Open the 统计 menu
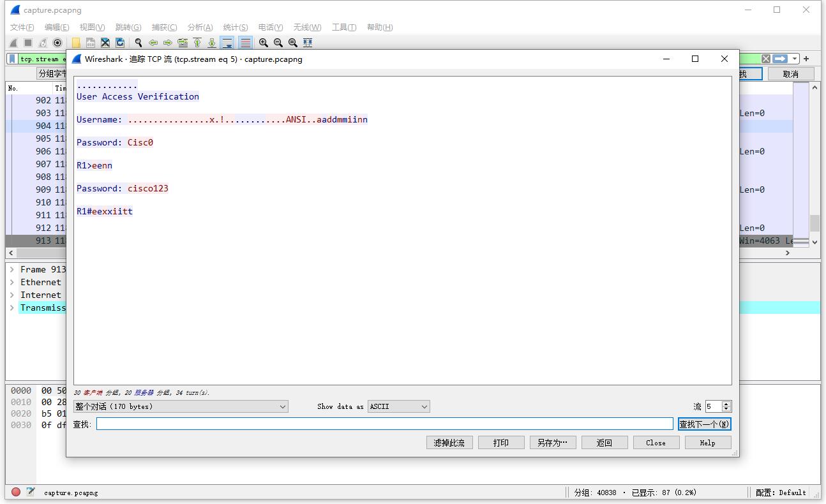Image resolution: width=826 pixels, height=504 pixels. tap(236, 27)
